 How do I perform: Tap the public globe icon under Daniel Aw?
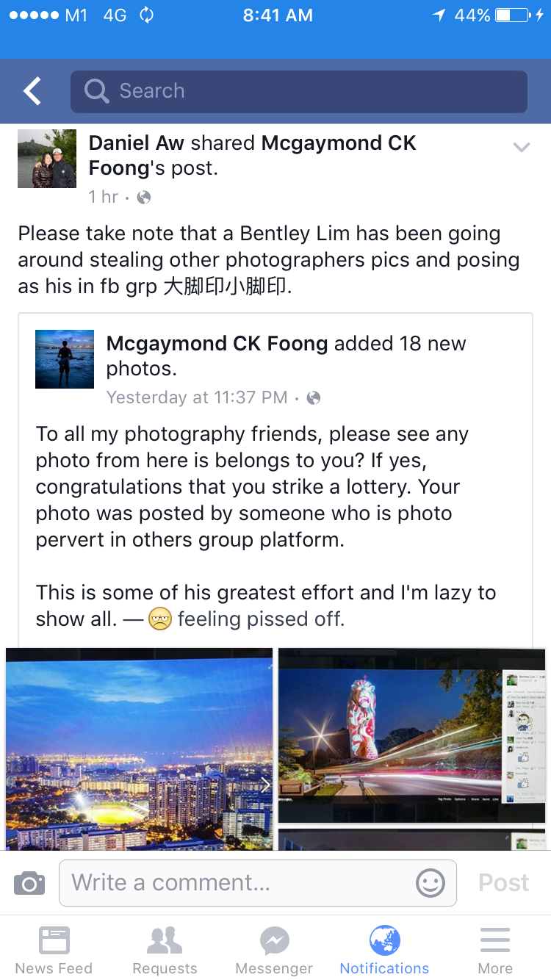point(144,197)
